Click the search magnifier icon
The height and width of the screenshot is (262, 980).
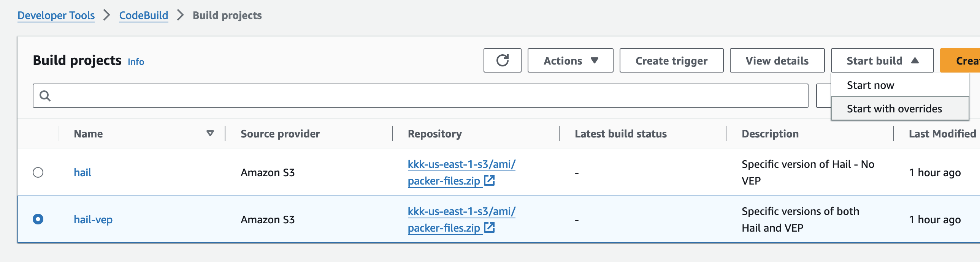pos(45,96)
